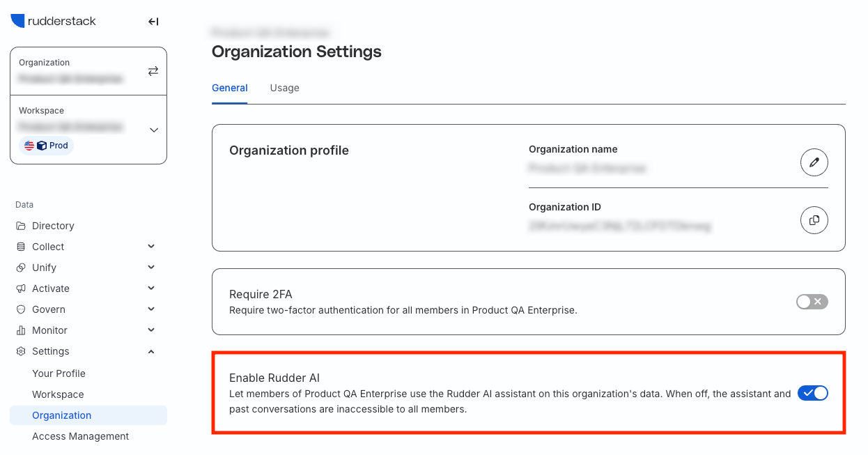Expand the Unify section chevron
868x455 pixels.
coord(151,268)
